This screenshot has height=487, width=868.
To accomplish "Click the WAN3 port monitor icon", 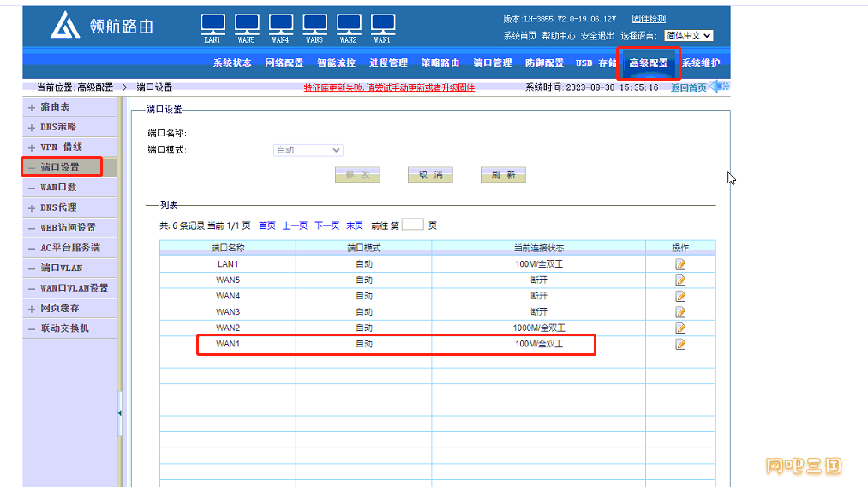I will pyautogui.click(x=315, y=25).
